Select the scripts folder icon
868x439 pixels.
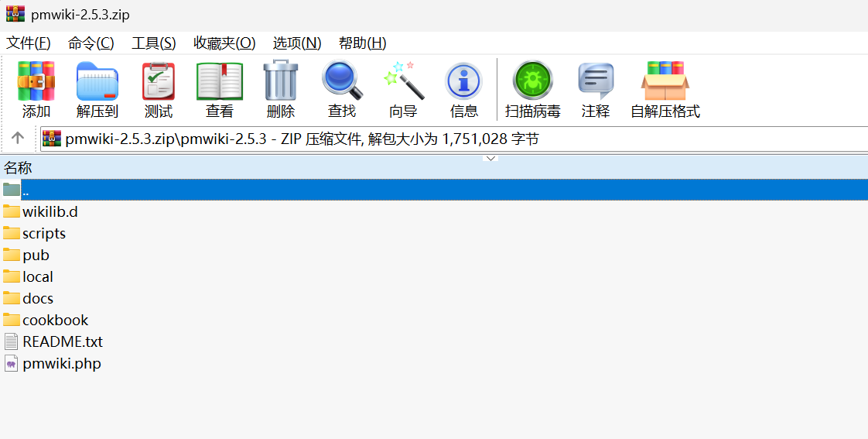point(11,233)
